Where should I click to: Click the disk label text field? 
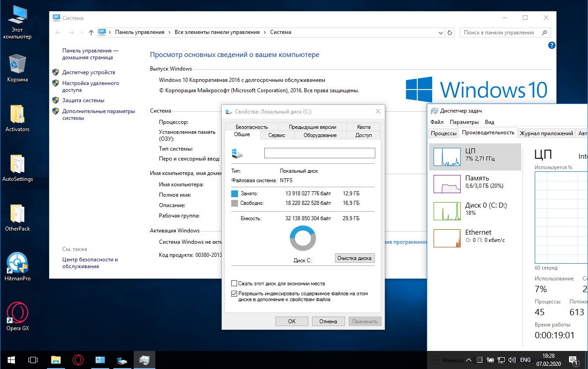coord(319,153)
